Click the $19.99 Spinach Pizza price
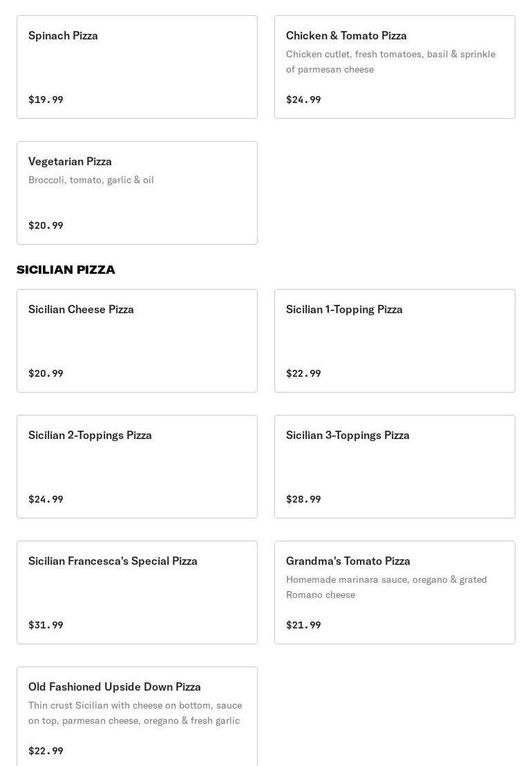 (46, 100)
